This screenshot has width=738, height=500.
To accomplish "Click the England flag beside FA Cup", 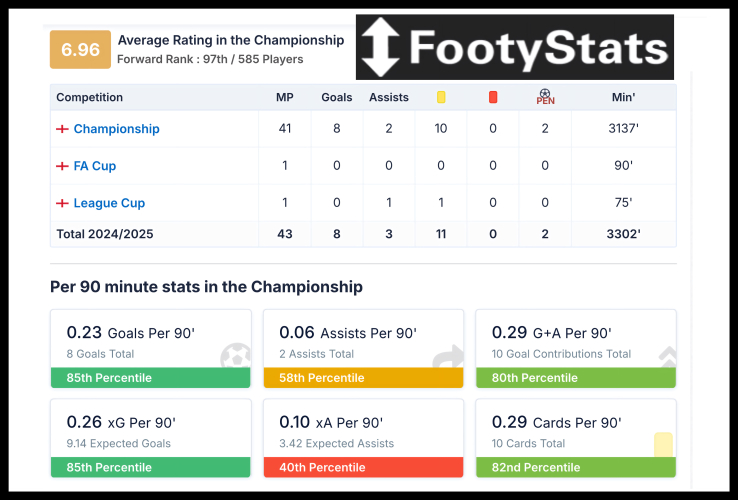I will (62, 166).
